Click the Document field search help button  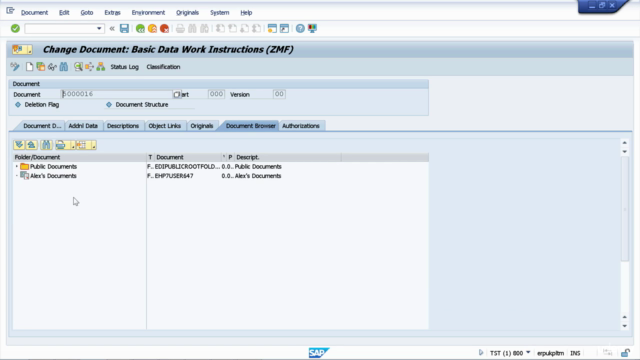[x=177, y=94]
